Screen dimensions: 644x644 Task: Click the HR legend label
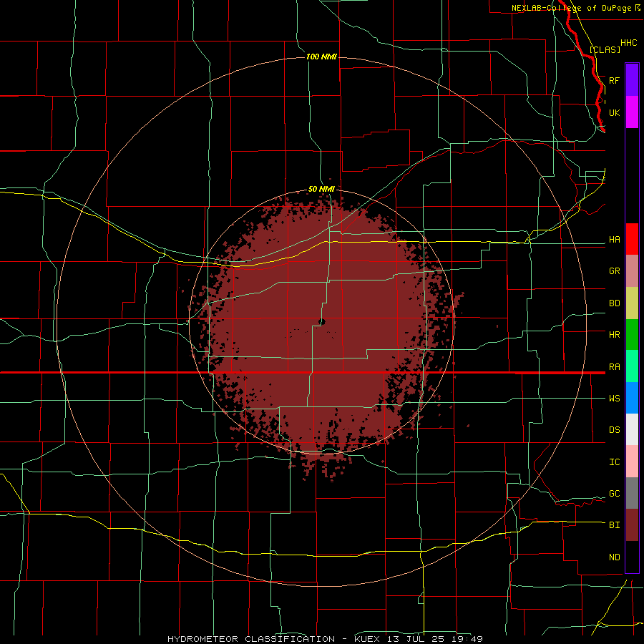[614, 335]
